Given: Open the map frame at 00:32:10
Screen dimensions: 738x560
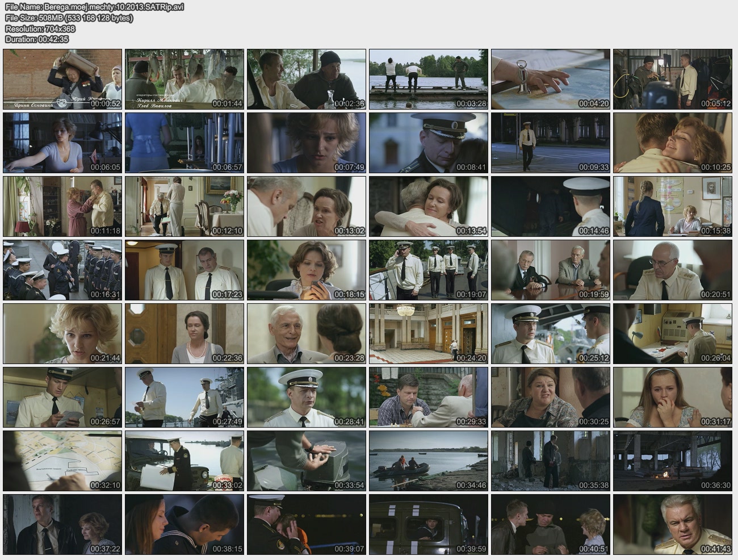Looking at the screenshot, I should coord(62,461).
